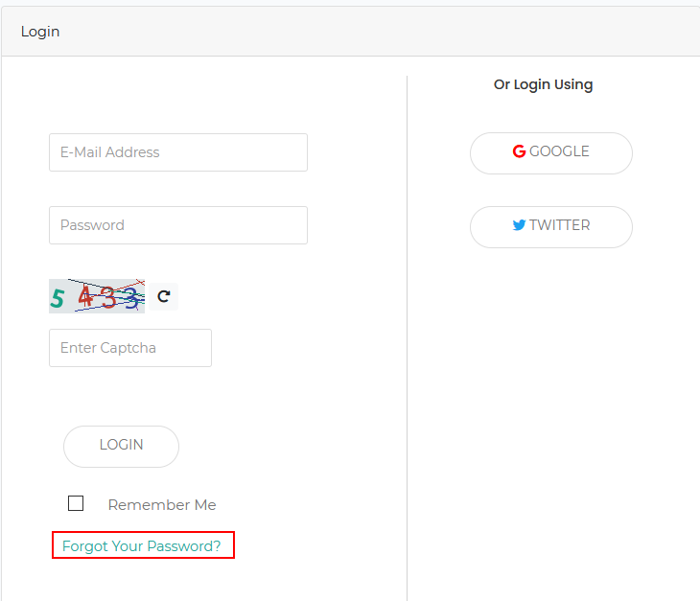Screen dimensions: 700x601
Task: Tick the Remember Me checkbox
Action: pyautogui.click(x=76, y=503)
